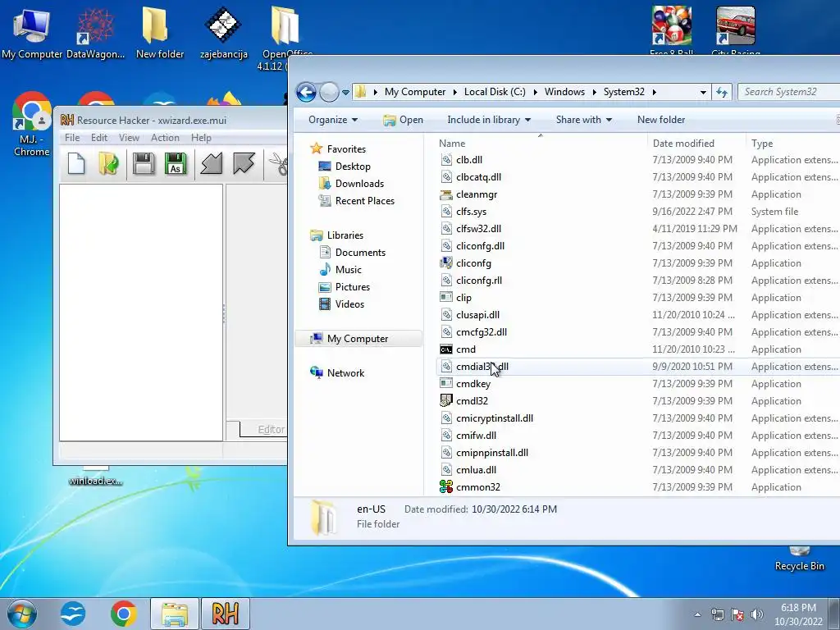
Task: Sort by Name column header
Action: click(x=541, y=143)
